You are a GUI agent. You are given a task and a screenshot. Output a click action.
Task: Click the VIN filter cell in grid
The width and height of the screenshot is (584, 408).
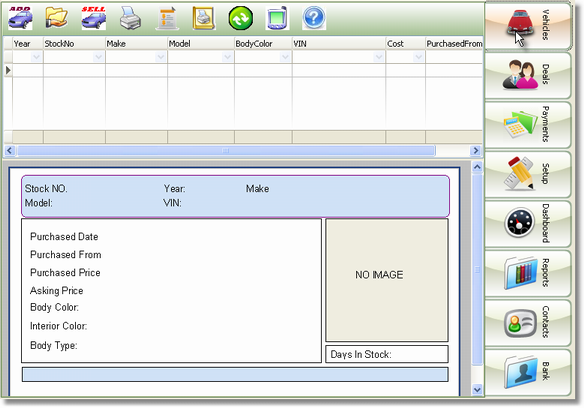coord(339,57)
